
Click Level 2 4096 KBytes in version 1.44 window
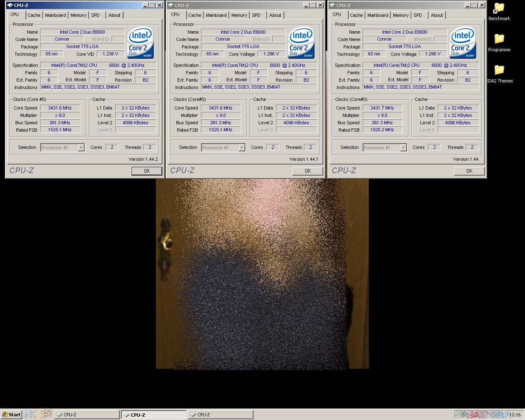coord(458,123)
